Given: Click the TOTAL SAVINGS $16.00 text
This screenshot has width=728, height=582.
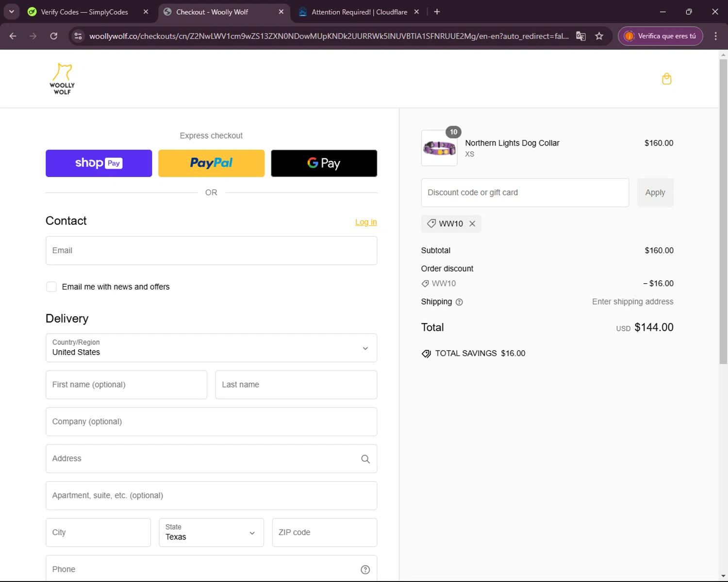Looking at the screenshot, I should click(x=480, y=354).
